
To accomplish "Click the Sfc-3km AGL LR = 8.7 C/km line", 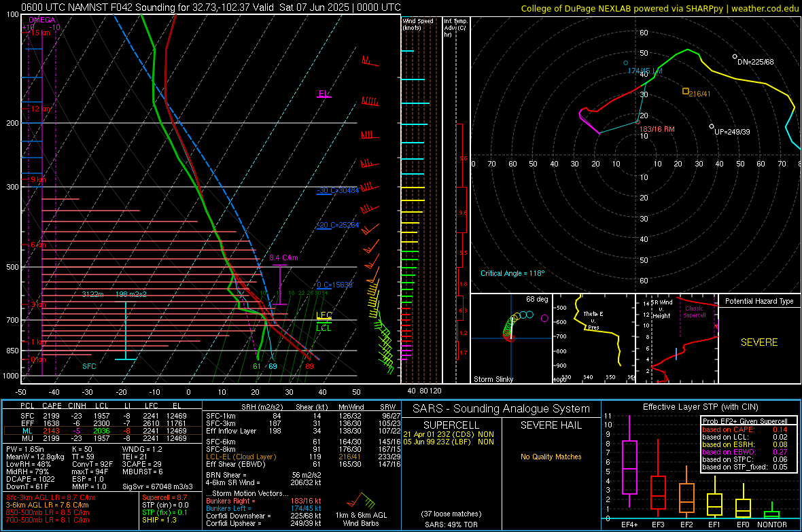I will (x=51, y=498).
